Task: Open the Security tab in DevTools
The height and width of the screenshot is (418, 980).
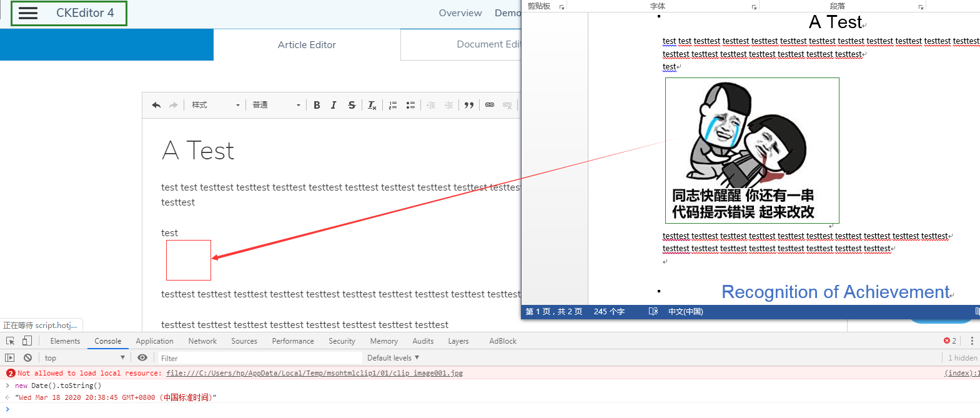Action: tap(342, 341)
